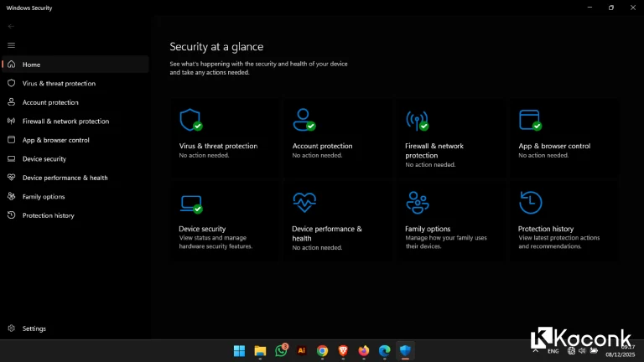The height and width of the screenshot is (362, 644).
Task: Open Adobe Illustrator from the taskbar
Action: click(x=302, y=350)
